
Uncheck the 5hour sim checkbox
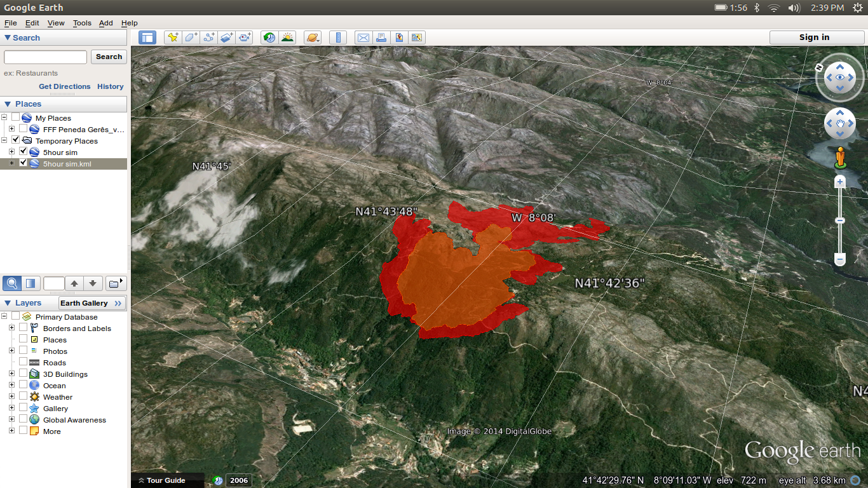(x=23, y=152)
